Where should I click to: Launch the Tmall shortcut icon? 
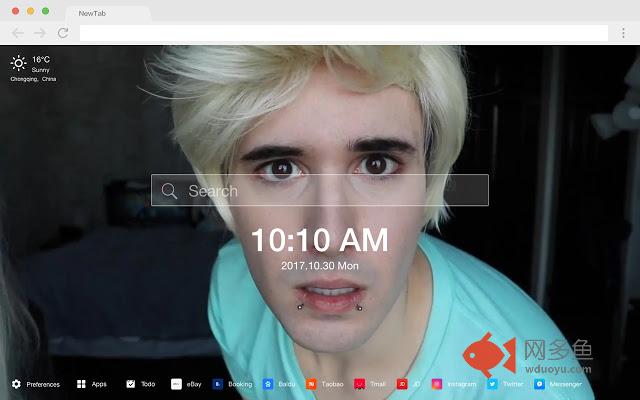point(360,384)
